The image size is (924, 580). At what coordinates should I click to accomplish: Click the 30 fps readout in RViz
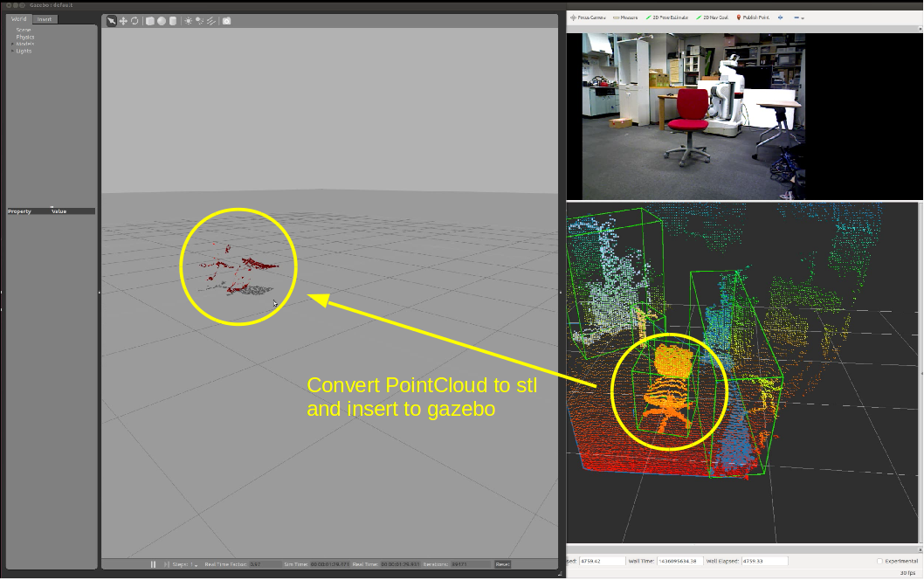click(x=907, y=573)
